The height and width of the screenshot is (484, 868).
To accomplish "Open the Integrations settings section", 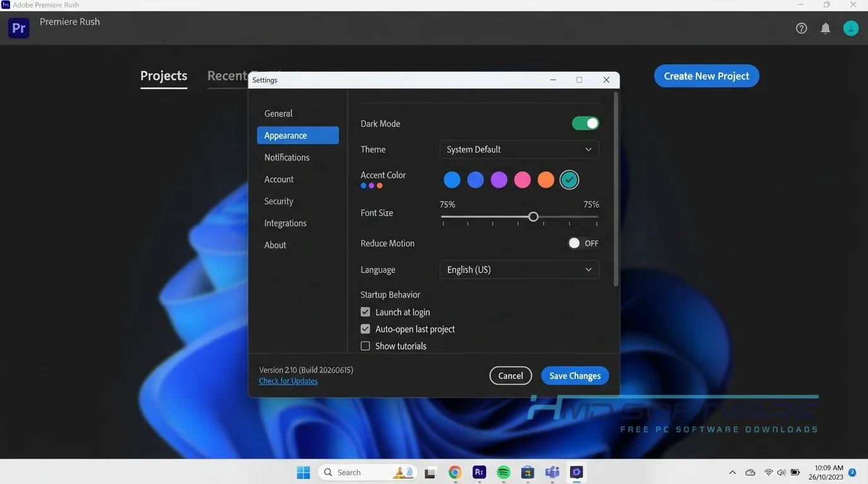I will [x=298, y=223].
